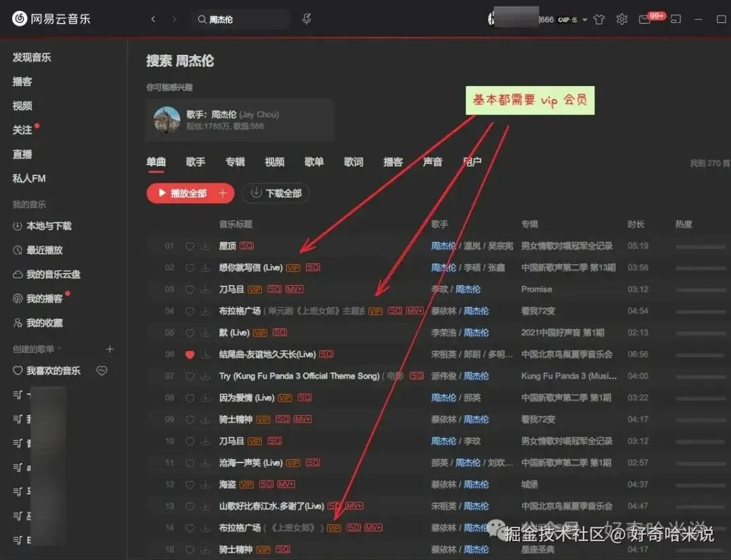
Task: Open 我的收藏 in the sidebar
Action: (x=38, y=323)
